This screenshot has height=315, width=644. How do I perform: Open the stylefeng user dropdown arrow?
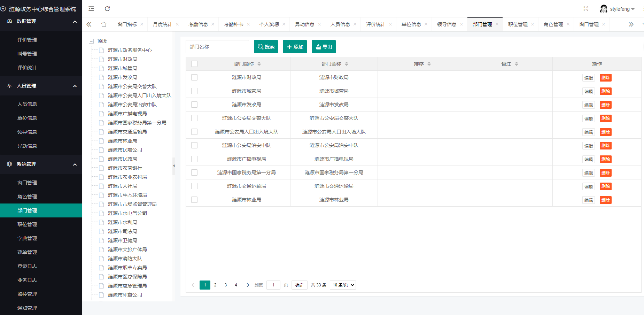633,9
